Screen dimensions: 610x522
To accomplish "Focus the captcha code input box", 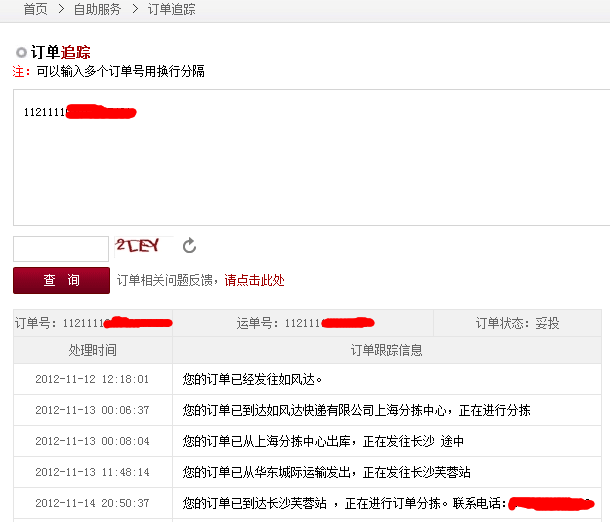I will pos(60,249).
